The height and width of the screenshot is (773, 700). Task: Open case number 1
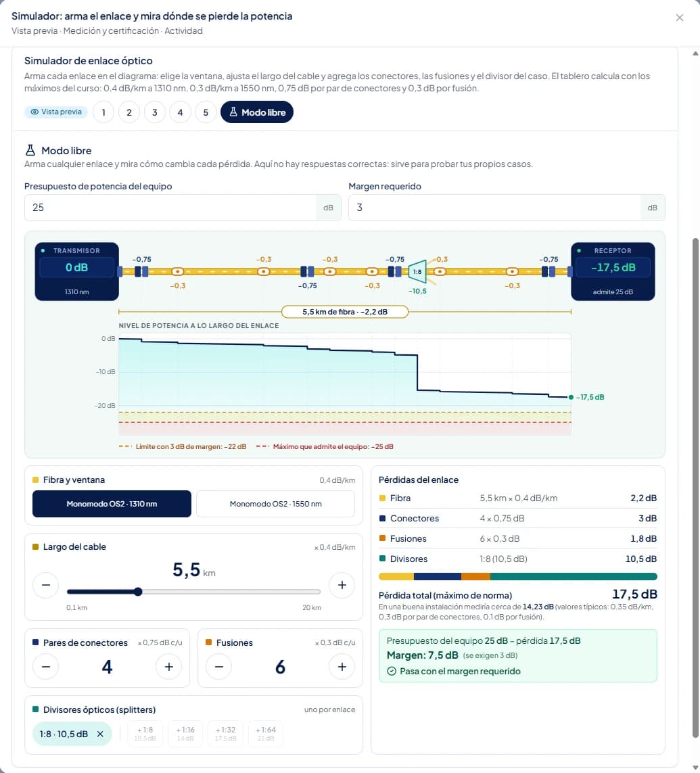pyautogui.click(x=103, y=112)
